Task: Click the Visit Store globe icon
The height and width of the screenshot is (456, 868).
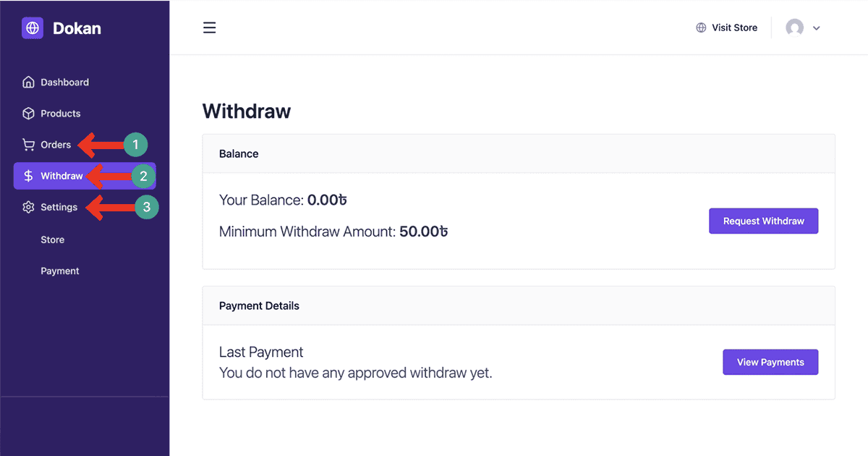Action: (701, 28)
